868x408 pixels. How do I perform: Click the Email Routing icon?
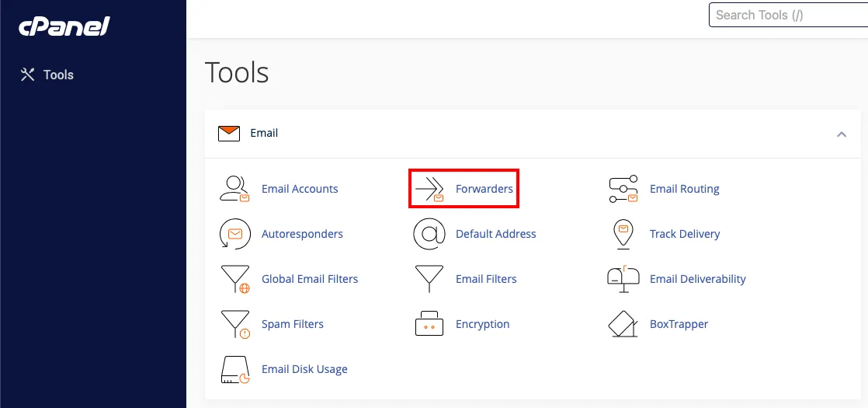coord(623,189)
